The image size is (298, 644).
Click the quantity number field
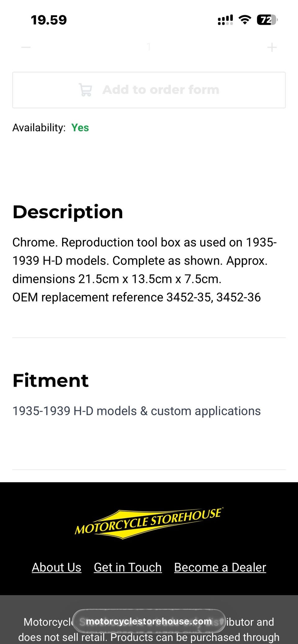149,47
